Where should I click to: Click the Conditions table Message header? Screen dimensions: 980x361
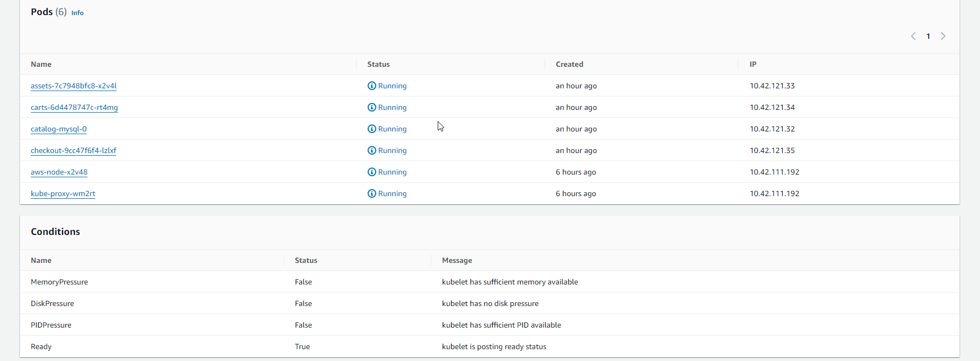[457, 260]
